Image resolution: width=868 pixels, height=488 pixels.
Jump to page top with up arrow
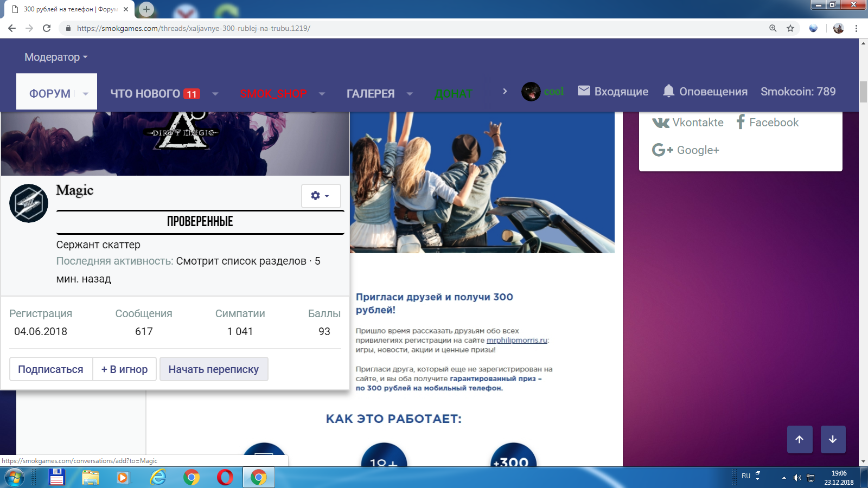pos(800,439)
